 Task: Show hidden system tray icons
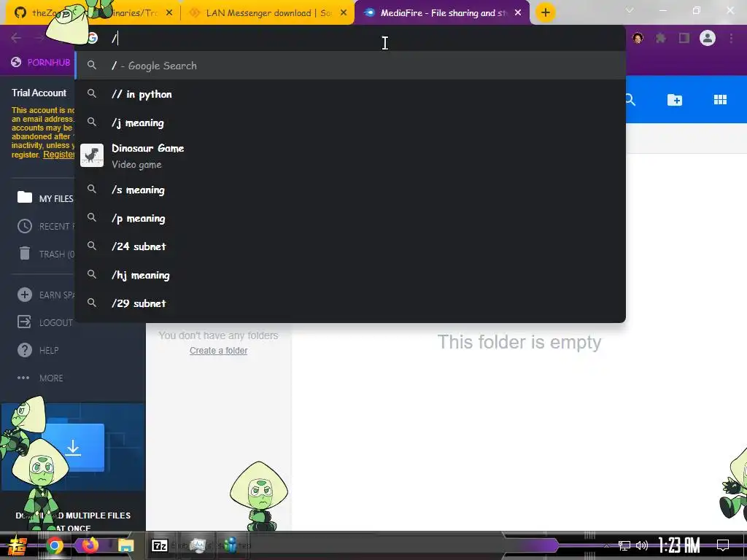[606, 545]
